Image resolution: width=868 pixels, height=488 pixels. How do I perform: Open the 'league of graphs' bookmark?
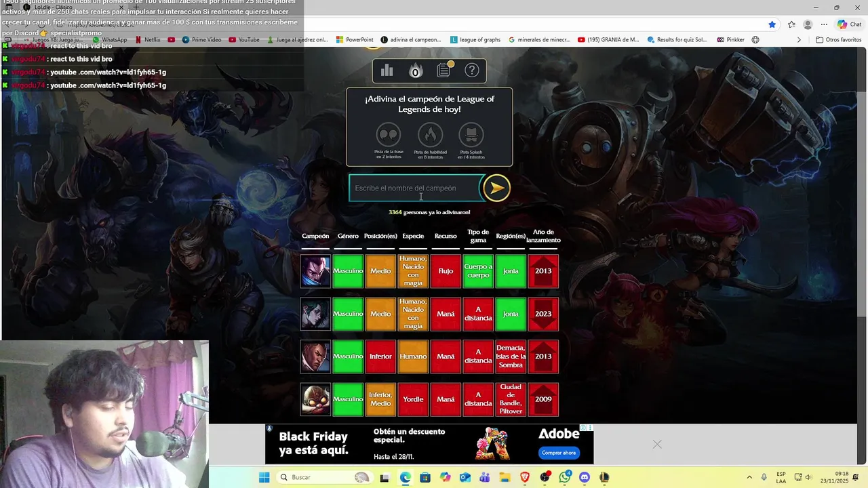tap(475, 40)
